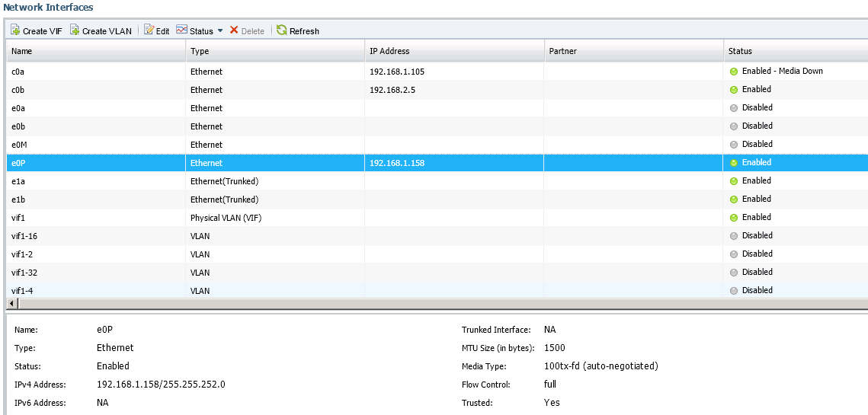This screenshot has width=868, height=415.
Task: Click the Edit toolbar button
Action: pyautogui.click(x=157, y=30)
